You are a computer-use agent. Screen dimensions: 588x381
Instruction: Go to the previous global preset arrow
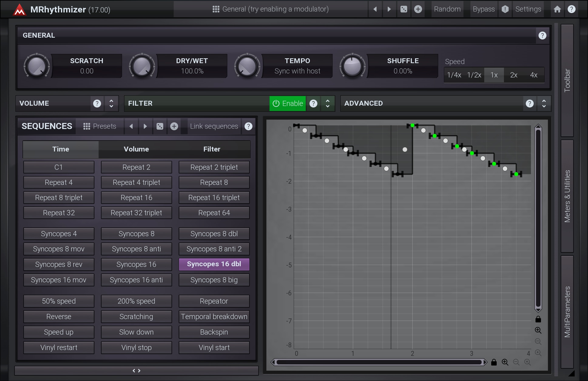click(x=375, y=9)
